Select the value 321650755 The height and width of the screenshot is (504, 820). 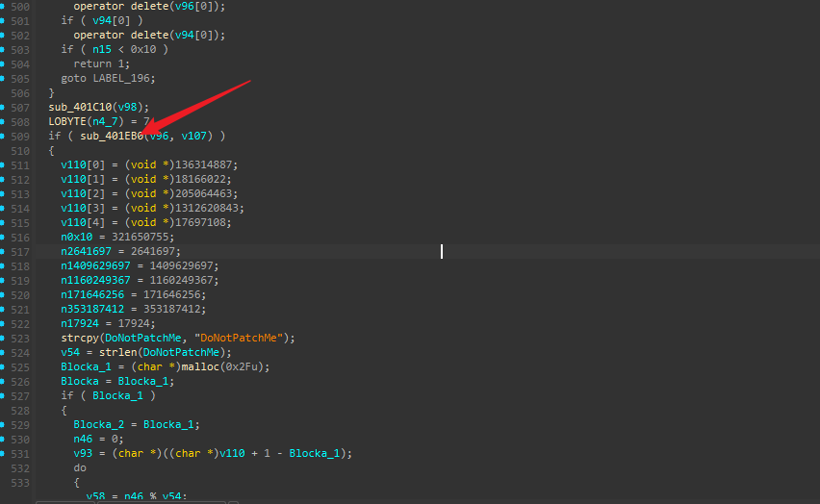[x=141, y=237]
